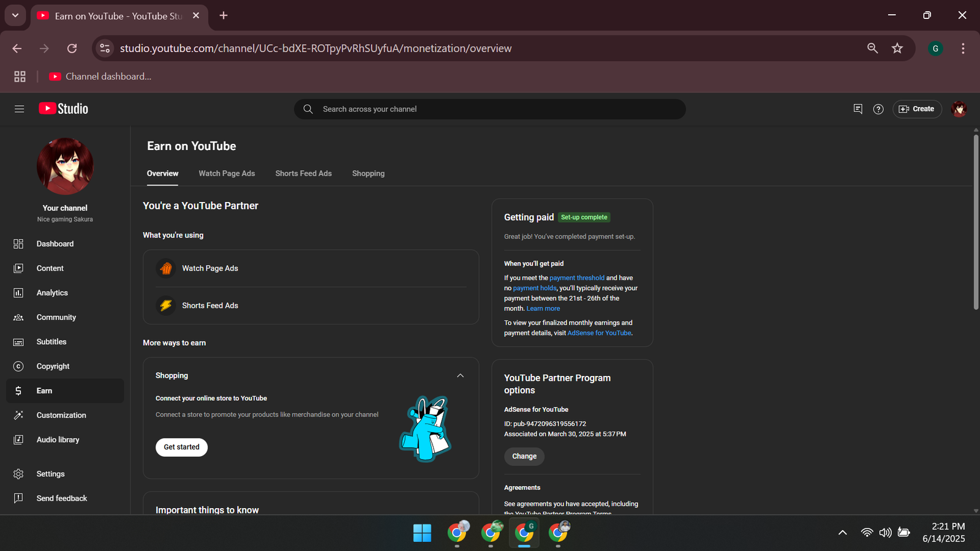Show hidden system tray icons
This screenshot has width=980, height=551.
(x=843, y=533)
